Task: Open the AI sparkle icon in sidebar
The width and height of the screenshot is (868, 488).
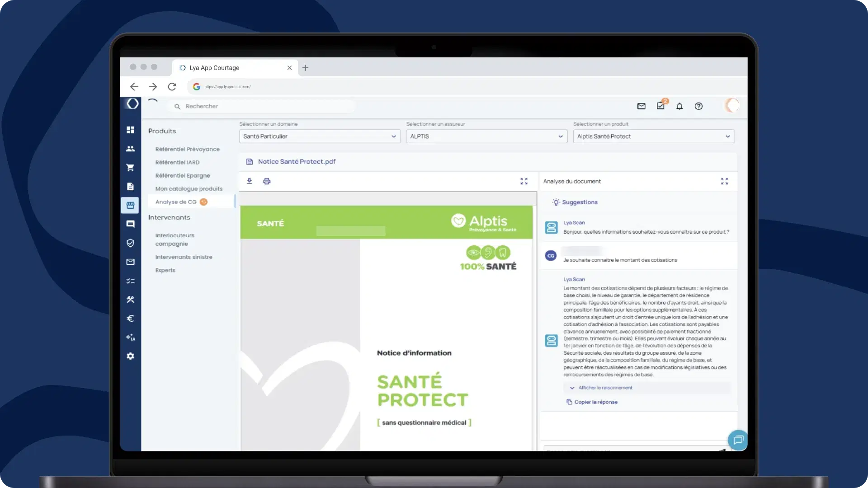Action: (x=130, y=337)
